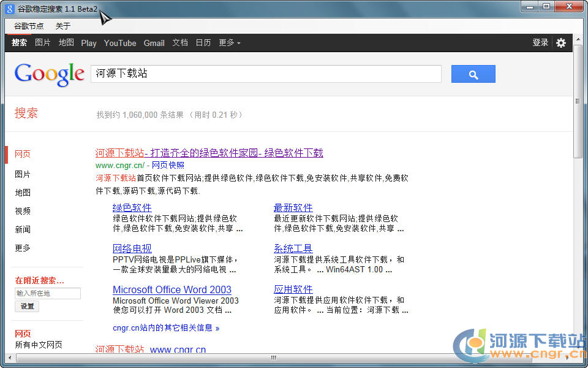Click the Google logo
Viewport: 588px width, 368px height.
click(x=49, y=74)
